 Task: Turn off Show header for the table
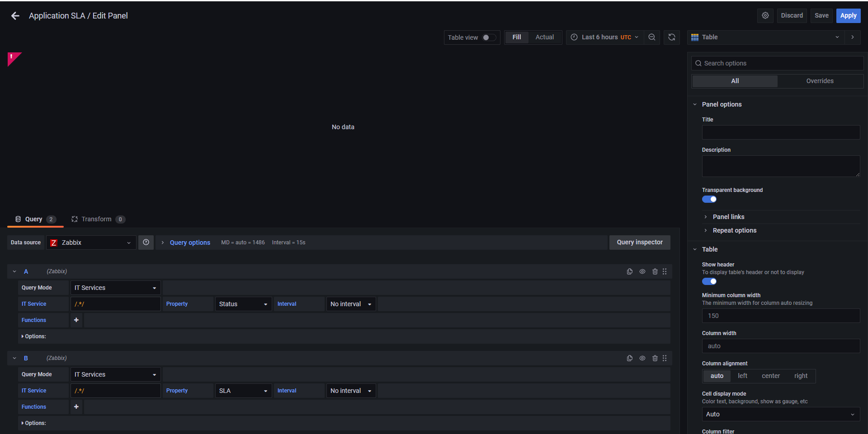pyautogui.click(x=709, y=281)
